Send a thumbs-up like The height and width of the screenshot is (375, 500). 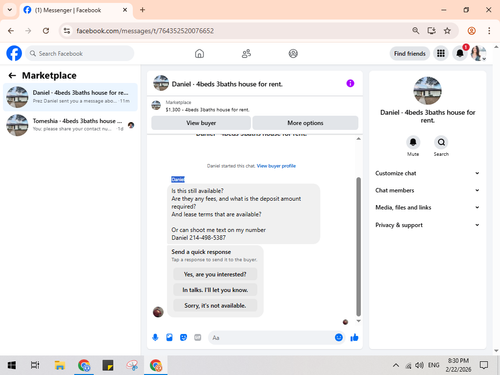point(354,338)
